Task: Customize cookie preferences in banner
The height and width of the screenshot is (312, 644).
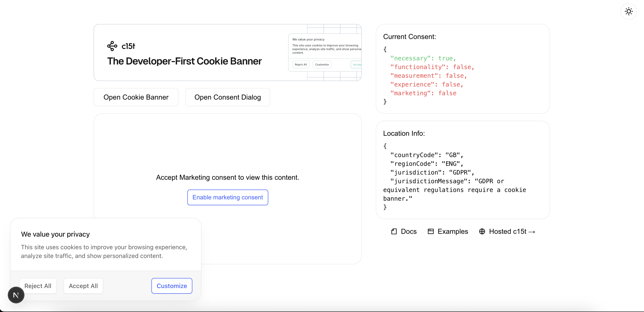Action: [172, 286]
